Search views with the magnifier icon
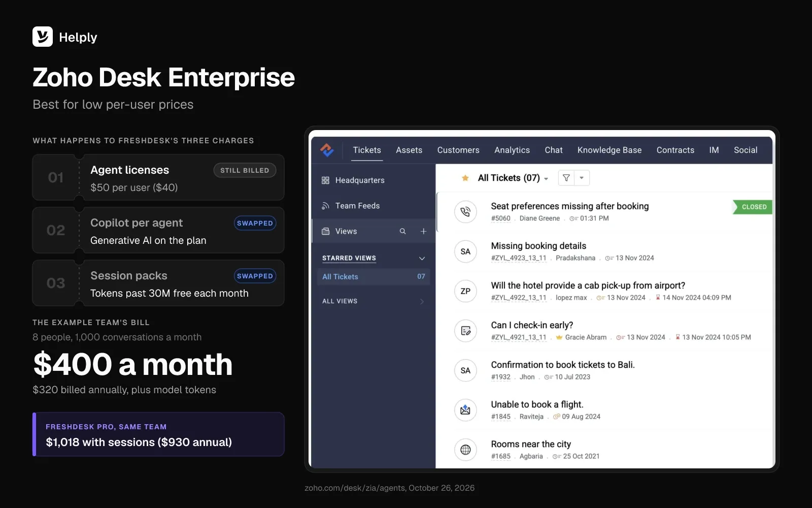Screen dimensions: 812x508 pyautogui.click(x=403, y=231)
